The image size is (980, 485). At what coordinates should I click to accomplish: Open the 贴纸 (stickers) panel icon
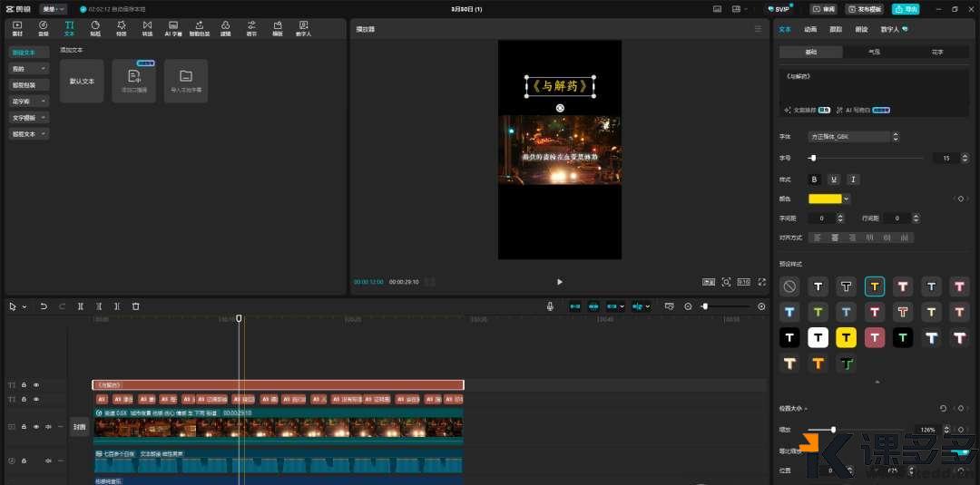coord(95,28)
